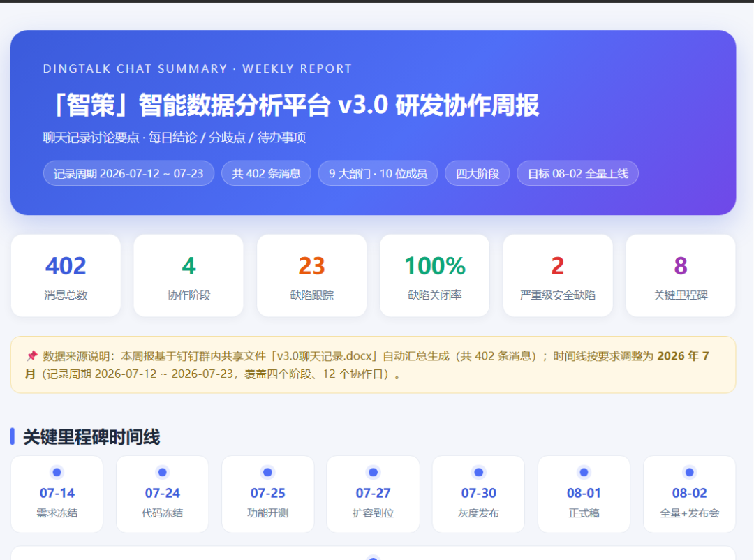Open the 402 消息总数 stat card
The height and width of the screenshot is (560, 754).
[x=66, y=276]
